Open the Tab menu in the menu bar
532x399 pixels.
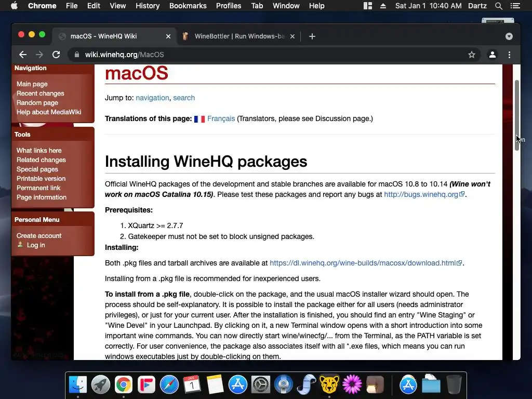pos(257,6)
